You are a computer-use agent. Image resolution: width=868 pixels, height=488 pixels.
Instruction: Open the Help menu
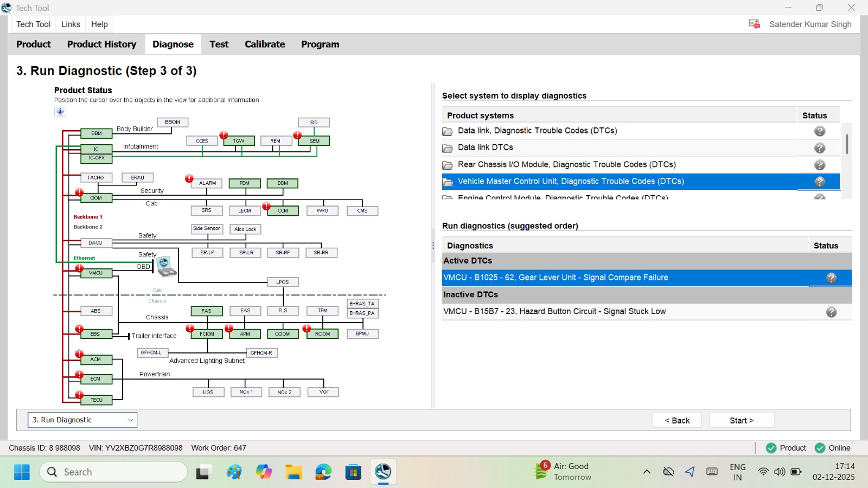[x=99, y=24]
